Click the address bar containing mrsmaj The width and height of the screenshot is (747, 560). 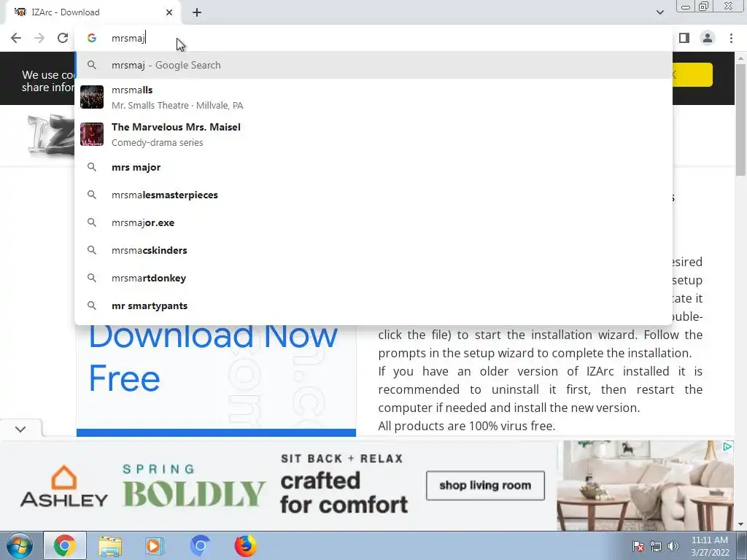(x=373, y=38)
